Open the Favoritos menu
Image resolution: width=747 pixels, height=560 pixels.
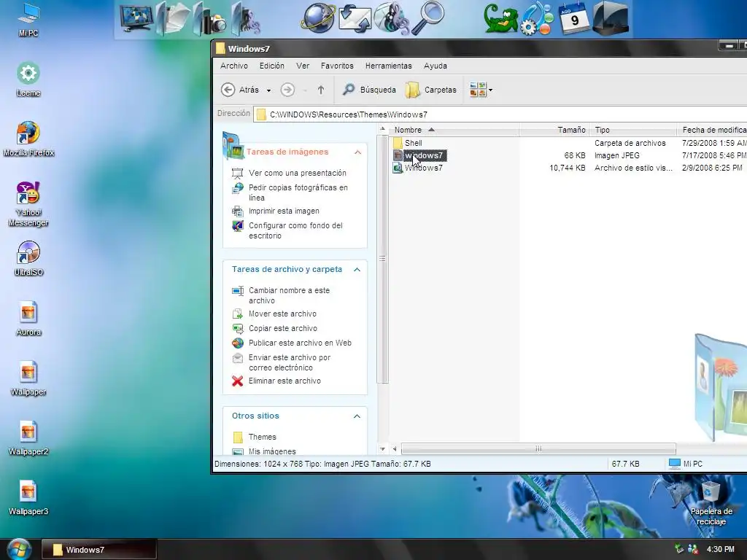pyautogui.click(x=337, y=66)
